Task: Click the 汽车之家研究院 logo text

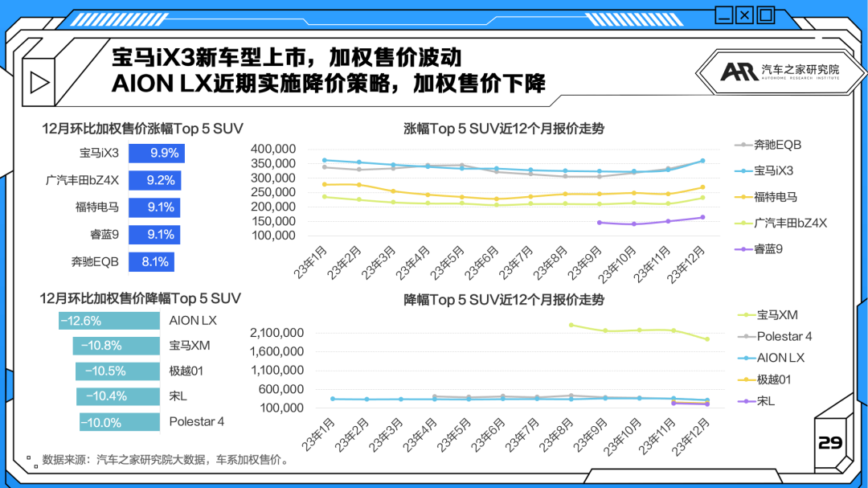Action: coord(800,70)
